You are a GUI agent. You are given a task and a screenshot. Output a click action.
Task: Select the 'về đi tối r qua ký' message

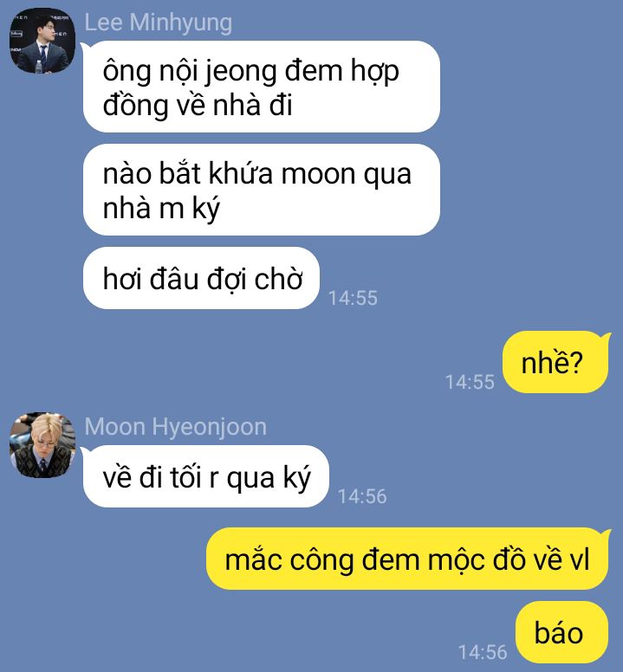tap(206, 476)
